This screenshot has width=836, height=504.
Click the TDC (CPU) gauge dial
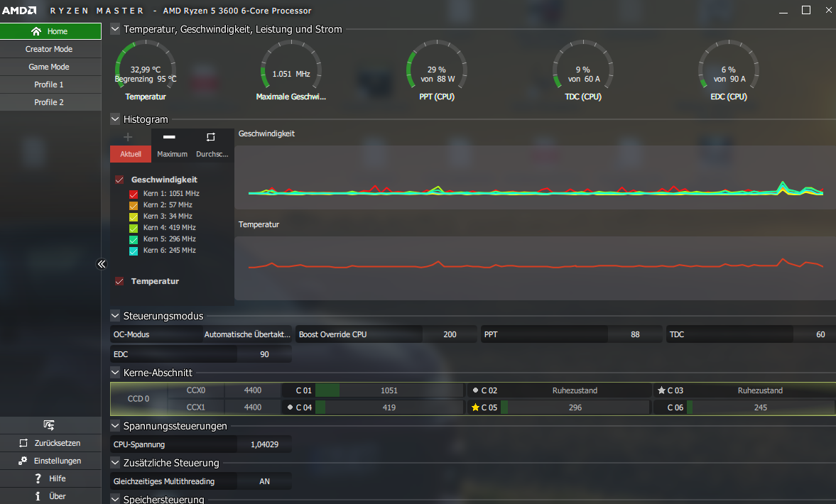click(x=582, y=65)
